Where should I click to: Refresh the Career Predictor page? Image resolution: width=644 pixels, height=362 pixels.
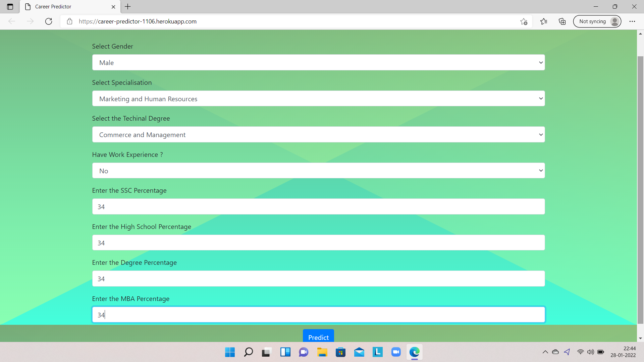(x=49, y=21)
